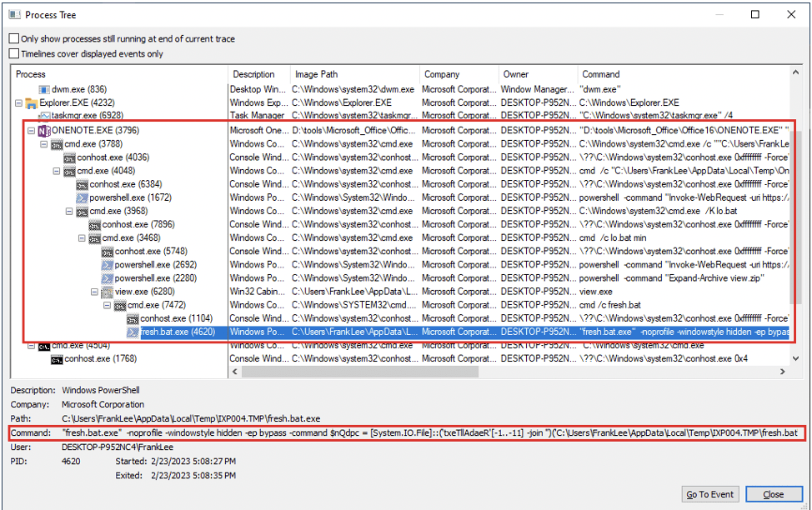
Task: Select the view.exe (6280) process name
Action: [144, 292]
